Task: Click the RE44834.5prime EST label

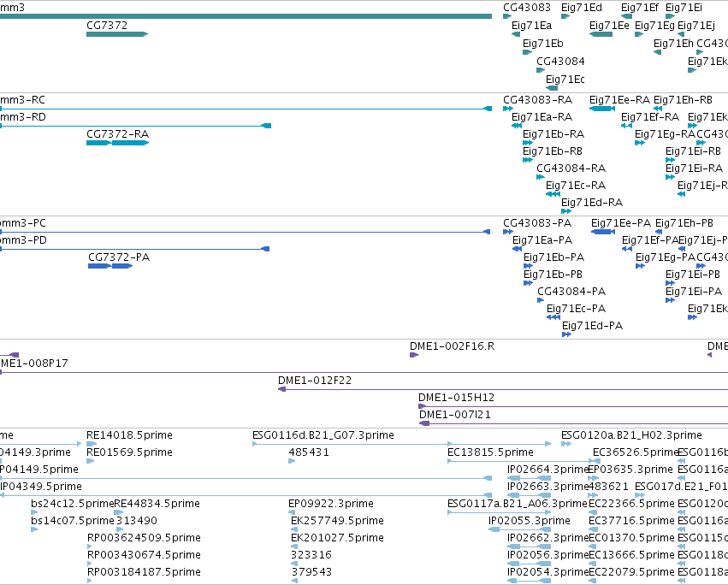Action: [157, 505]
